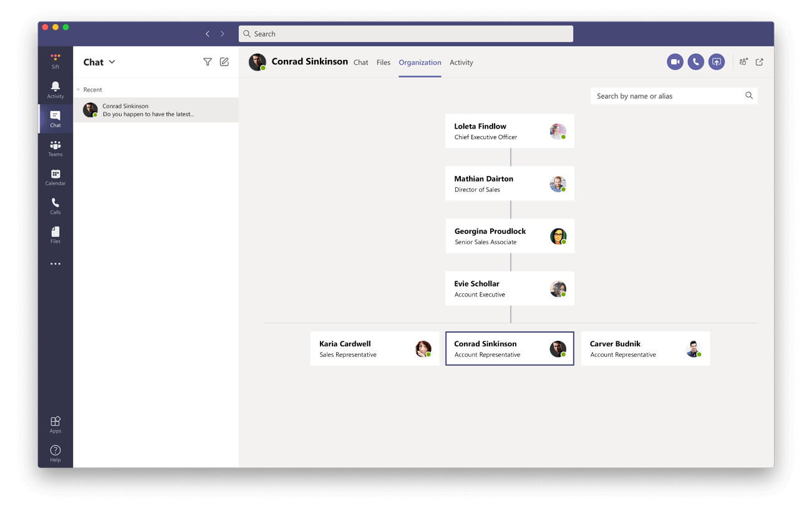Screen dimensions: 812x508
Task: Start an audio call from the header
Action: pos(695,62)
